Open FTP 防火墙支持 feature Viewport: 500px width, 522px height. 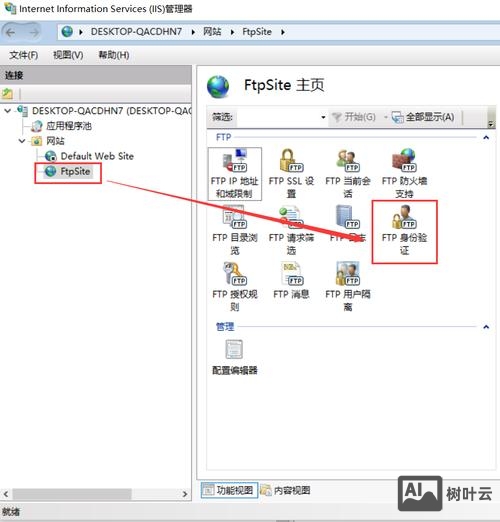click(404, 174)
